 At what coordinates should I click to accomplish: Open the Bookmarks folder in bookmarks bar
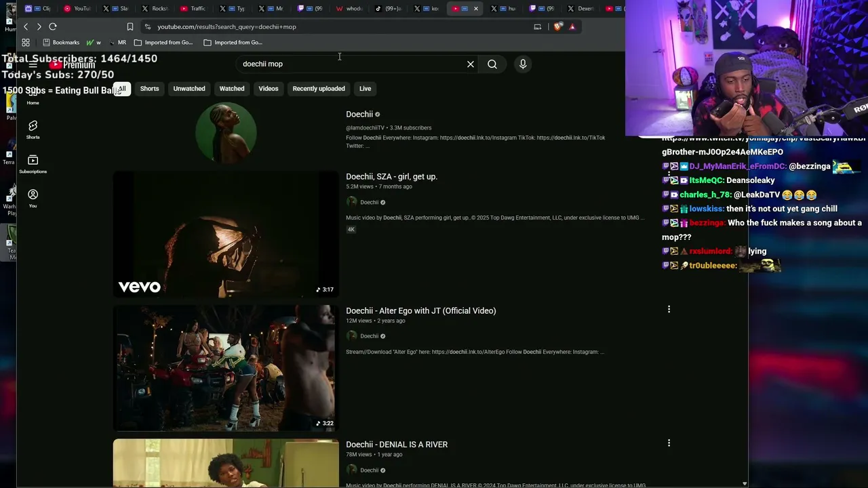pyautogui.click(x=61, y=42)
